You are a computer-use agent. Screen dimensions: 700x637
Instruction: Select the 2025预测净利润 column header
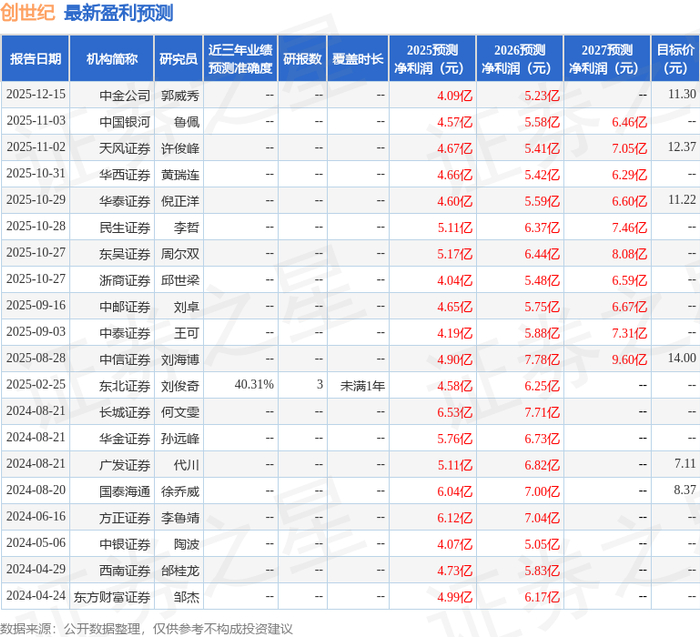click(x=433, y=58)
